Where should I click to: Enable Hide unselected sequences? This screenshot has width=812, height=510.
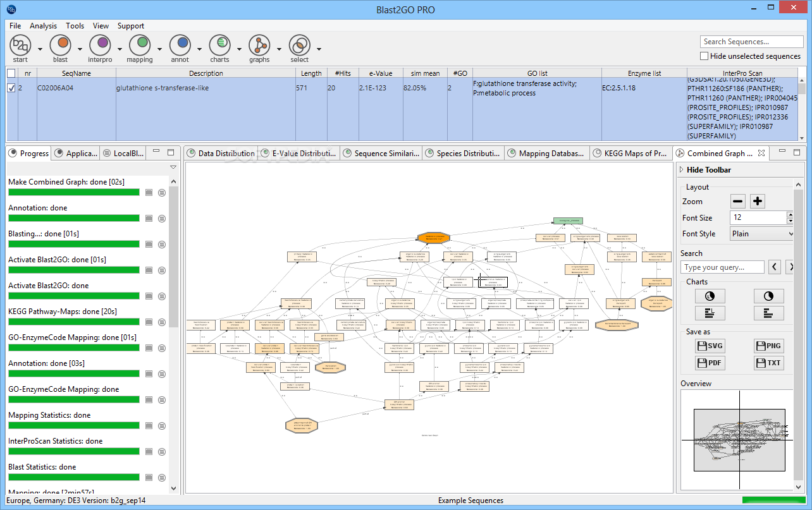click(704, 56)
